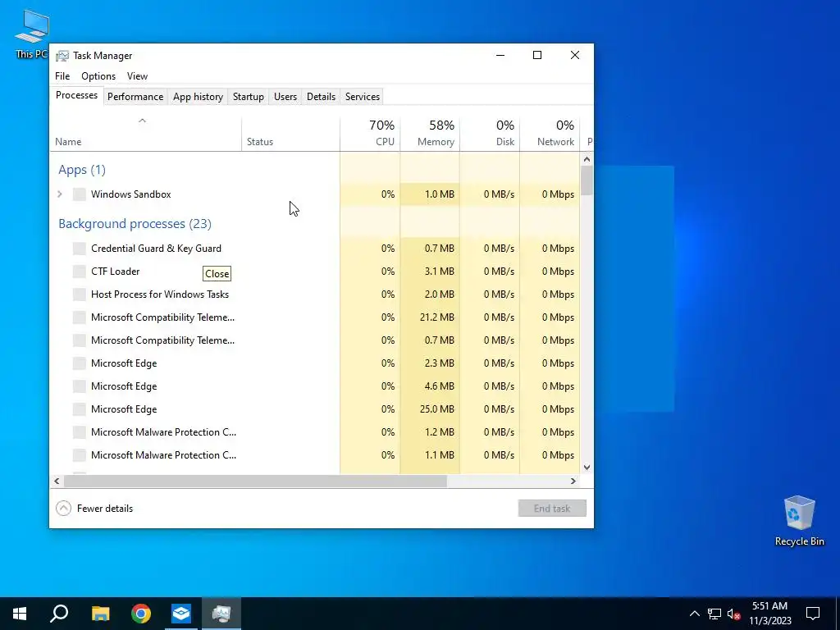Open taskbar Search magnifier
Viewport: 840px width, 630px height.
point(59,614)
